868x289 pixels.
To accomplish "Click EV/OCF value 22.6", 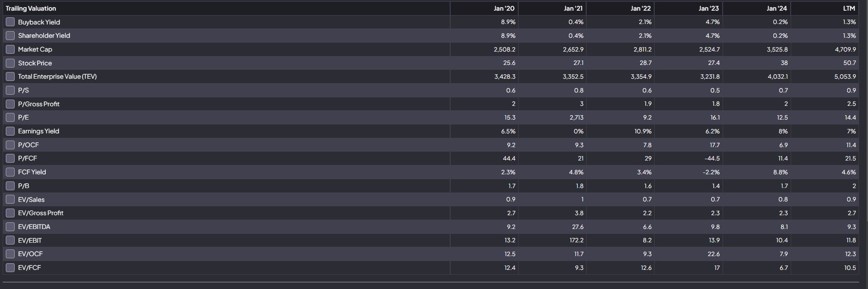I will pos(714,254).
